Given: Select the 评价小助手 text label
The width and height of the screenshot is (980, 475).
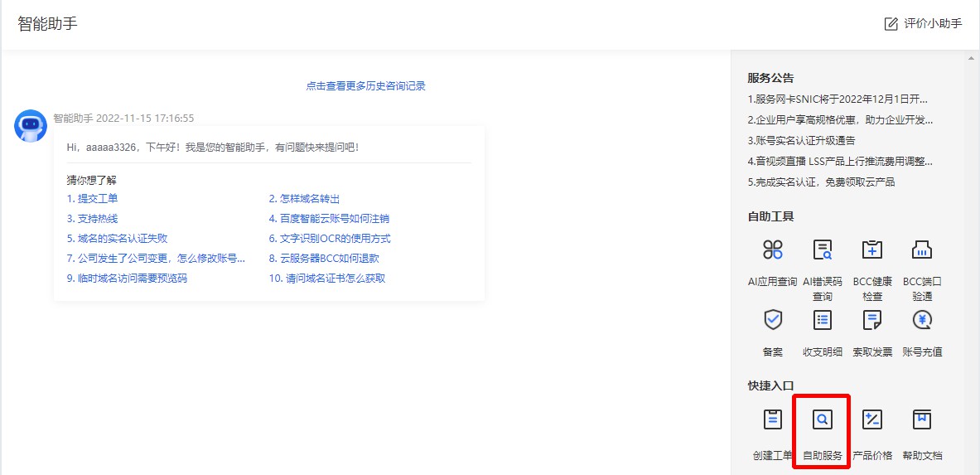Looking at the screenshot, I should [933, 24].
